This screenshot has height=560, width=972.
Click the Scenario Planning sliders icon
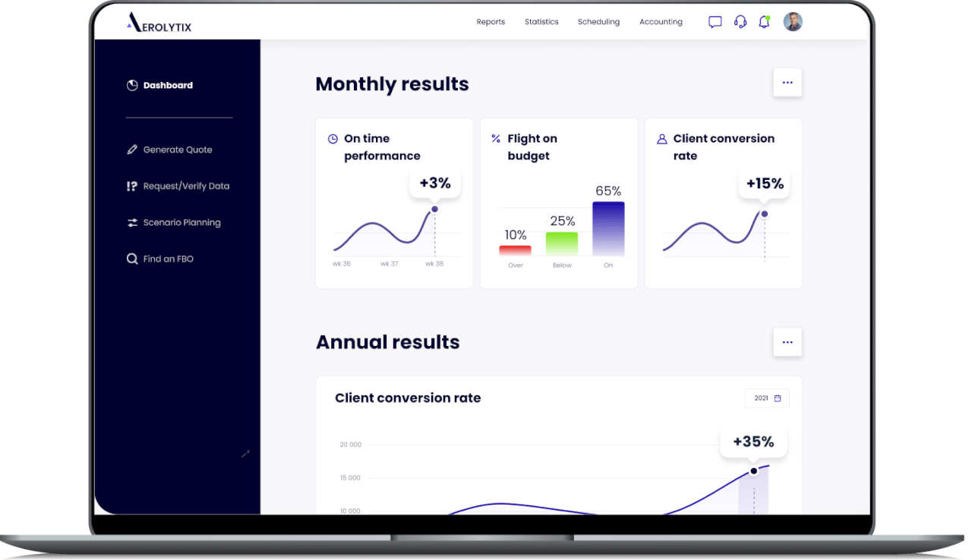pyautogui.click(x=132, y=223)
